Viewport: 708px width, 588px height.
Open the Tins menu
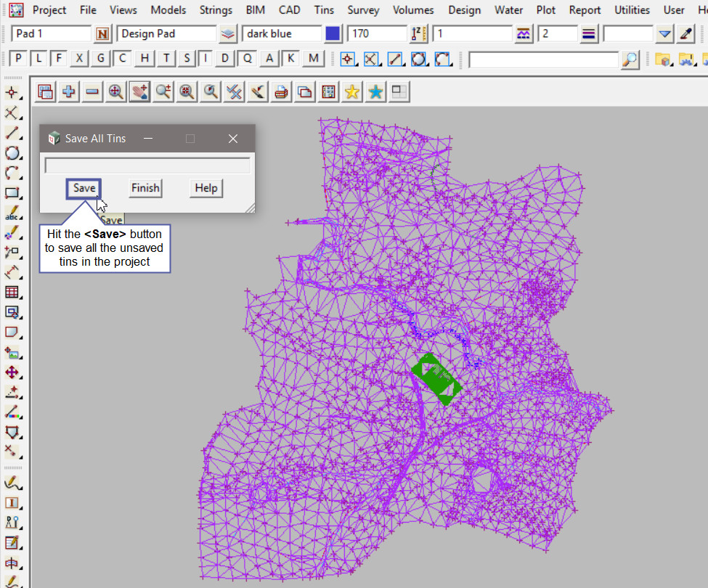(x=324, y=10)
